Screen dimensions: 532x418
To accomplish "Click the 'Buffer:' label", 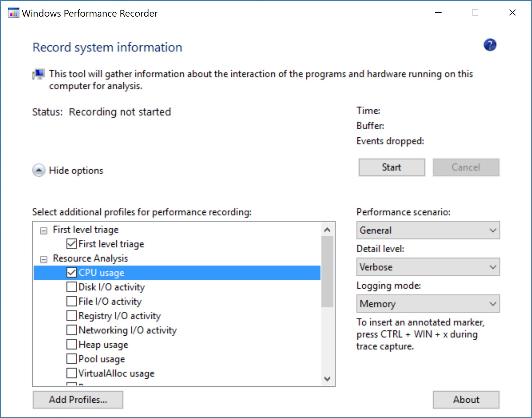I will click(x=370, y=126).
